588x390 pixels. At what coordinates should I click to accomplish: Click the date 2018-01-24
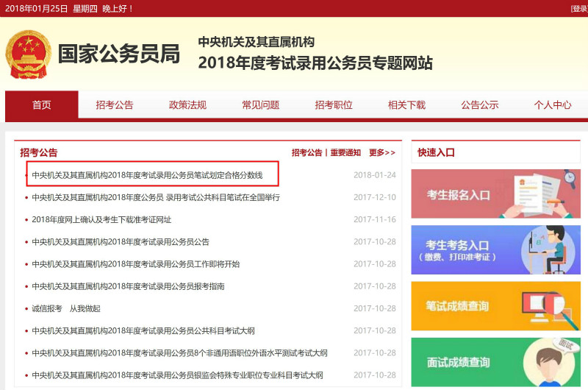point(375,175)
